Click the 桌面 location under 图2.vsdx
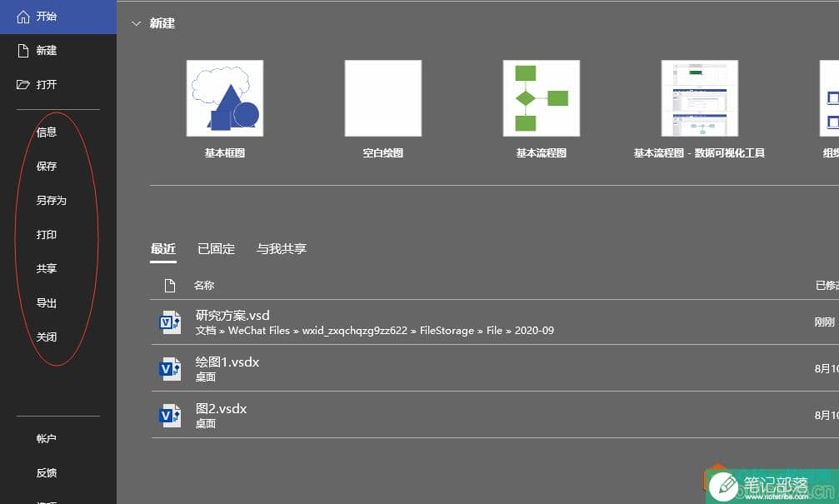839x504 pixels. [x=206, y=424]
